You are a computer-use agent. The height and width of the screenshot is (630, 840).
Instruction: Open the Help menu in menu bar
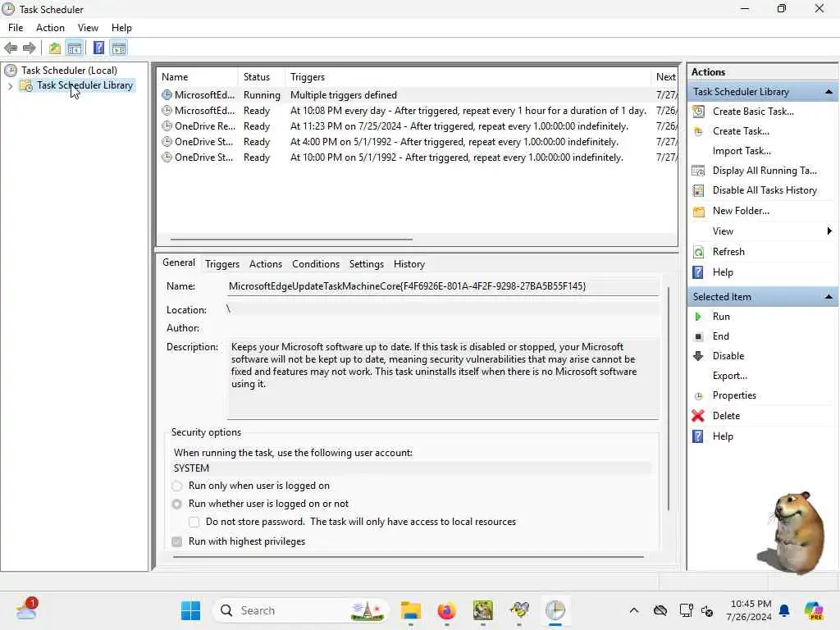[x=121, y=28]
